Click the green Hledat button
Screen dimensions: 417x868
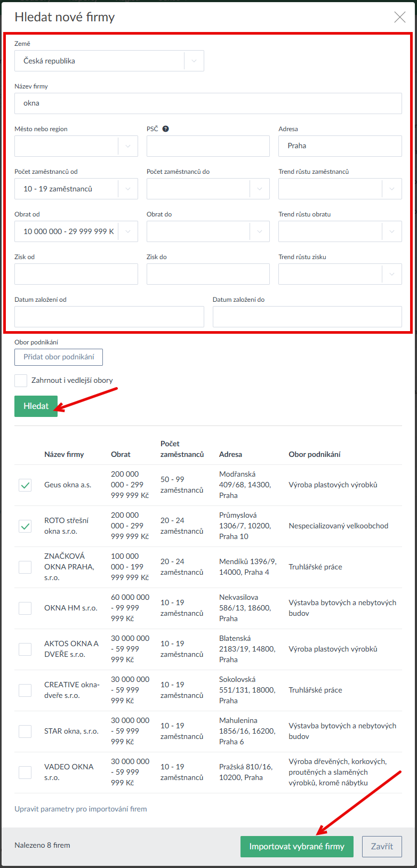[x=36, y=406]
